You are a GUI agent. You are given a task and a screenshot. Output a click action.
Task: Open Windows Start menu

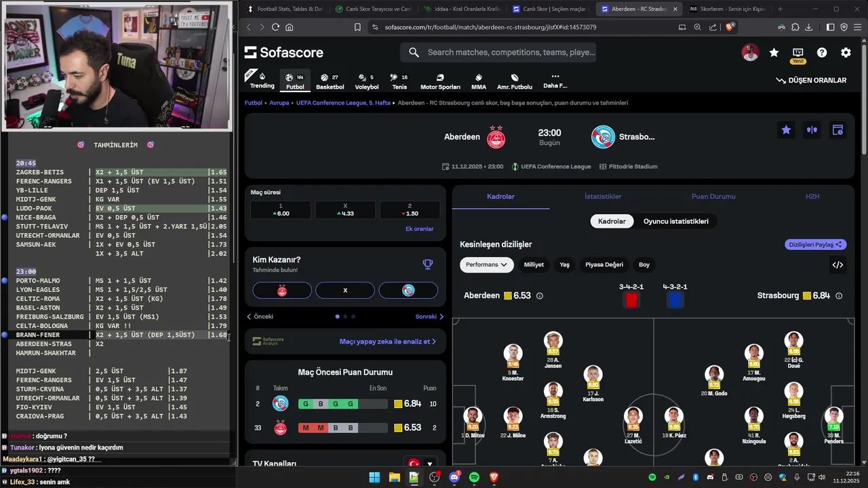tap(374, 477)
